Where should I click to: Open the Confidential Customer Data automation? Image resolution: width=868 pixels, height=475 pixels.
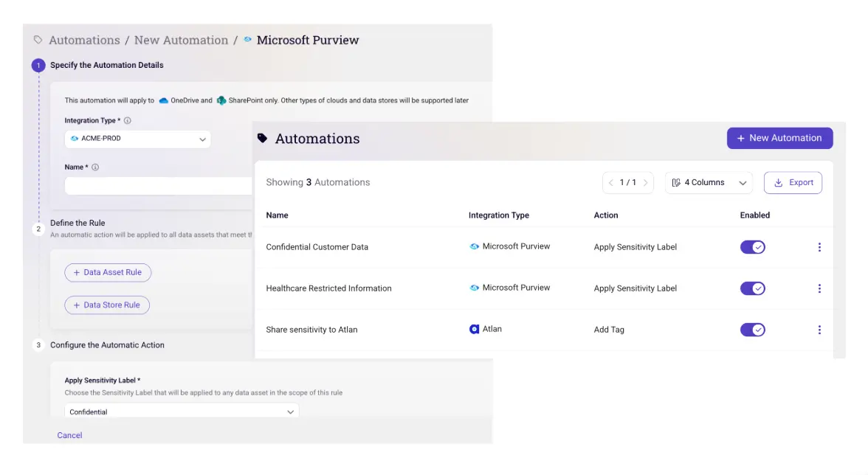coord(317,247)
